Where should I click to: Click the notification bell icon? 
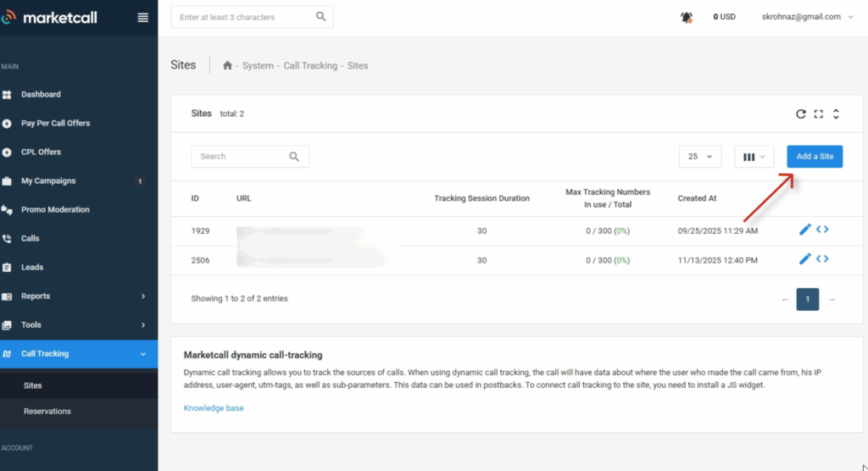click(687, 17)
